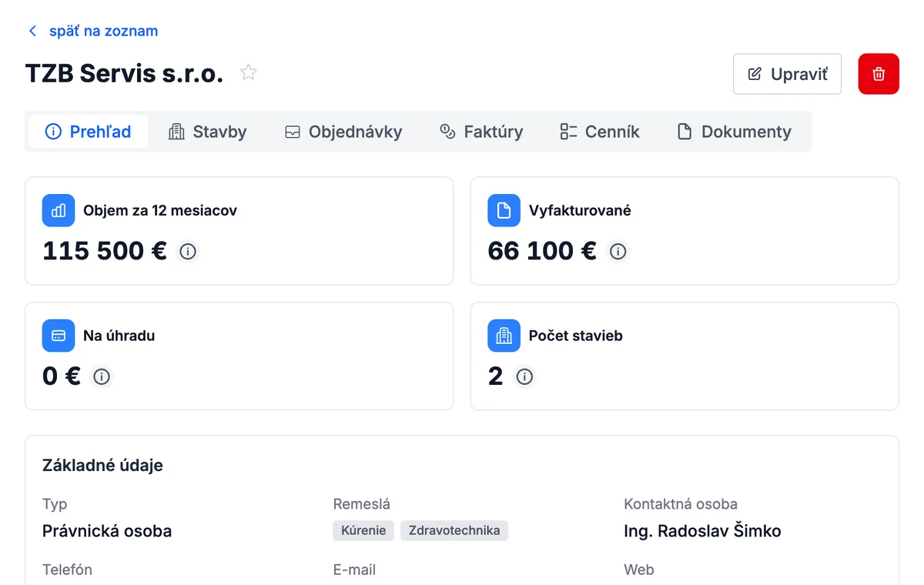Delete company with red trash button
924x585 pixels.
[879, 74]
